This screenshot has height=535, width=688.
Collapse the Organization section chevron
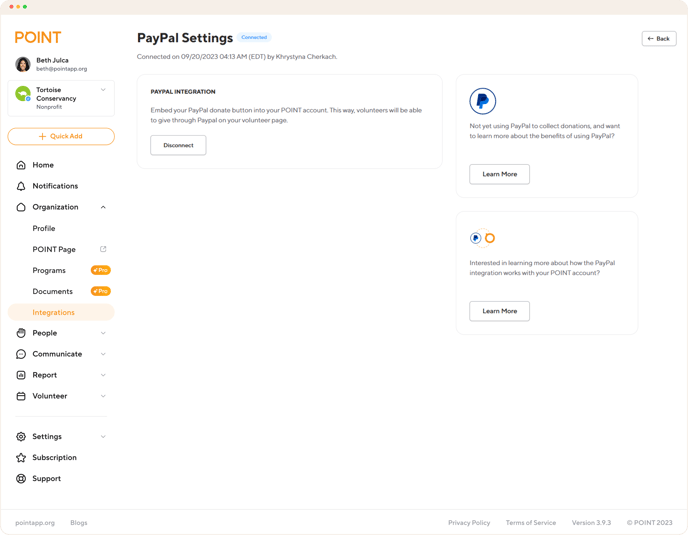point(103,207)
